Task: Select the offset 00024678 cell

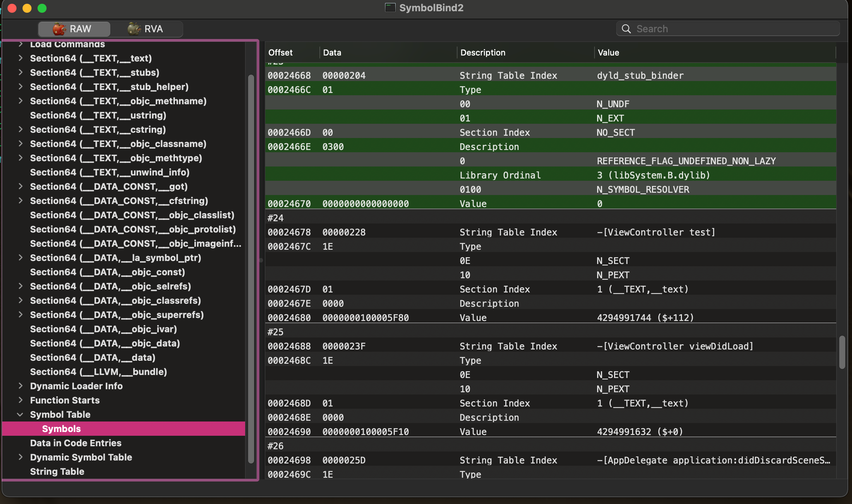Action: tap(289, 232)
